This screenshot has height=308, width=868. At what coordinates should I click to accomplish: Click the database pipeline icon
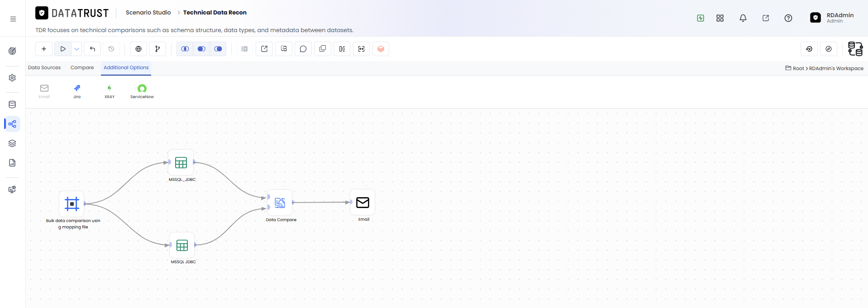(x=855, y=49)
